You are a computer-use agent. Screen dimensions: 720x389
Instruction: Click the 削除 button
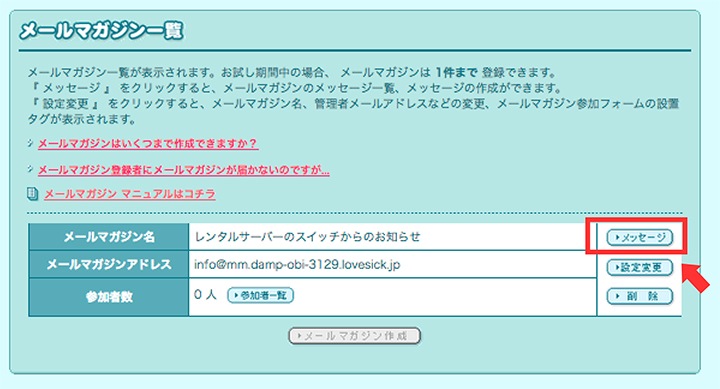[640, 296]
